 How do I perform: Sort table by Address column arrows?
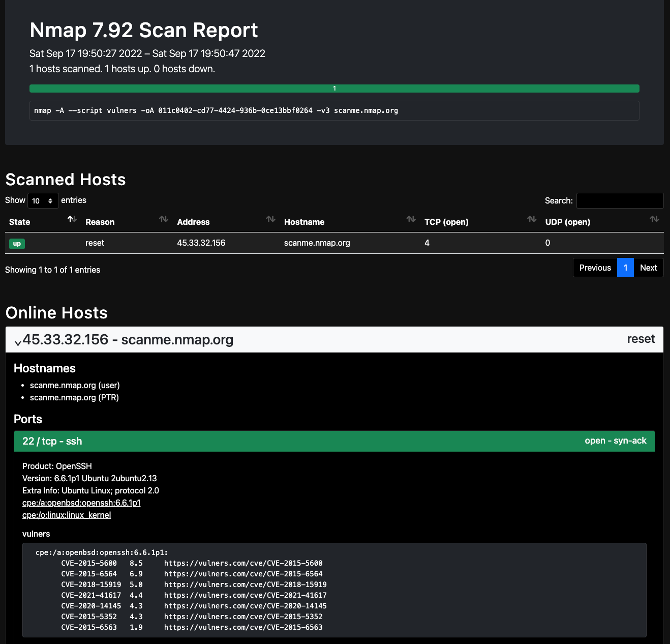click(271, 219)
